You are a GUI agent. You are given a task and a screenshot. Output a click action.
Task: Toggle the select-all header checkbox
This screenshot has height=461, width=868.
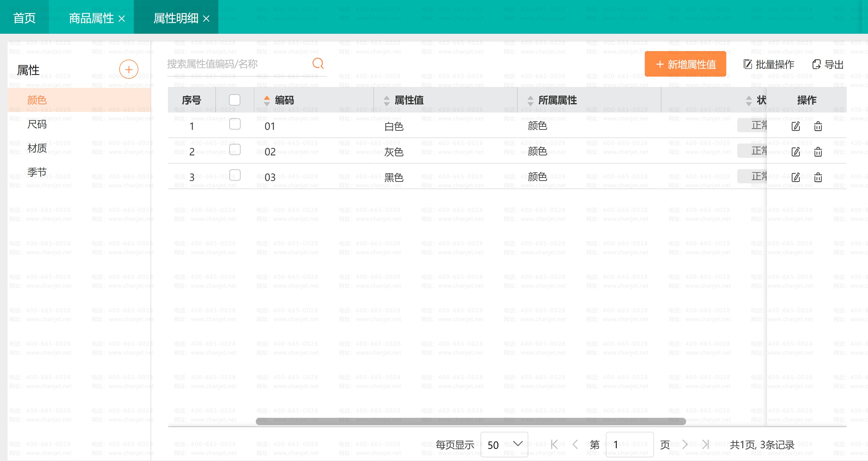pos(234,100)
